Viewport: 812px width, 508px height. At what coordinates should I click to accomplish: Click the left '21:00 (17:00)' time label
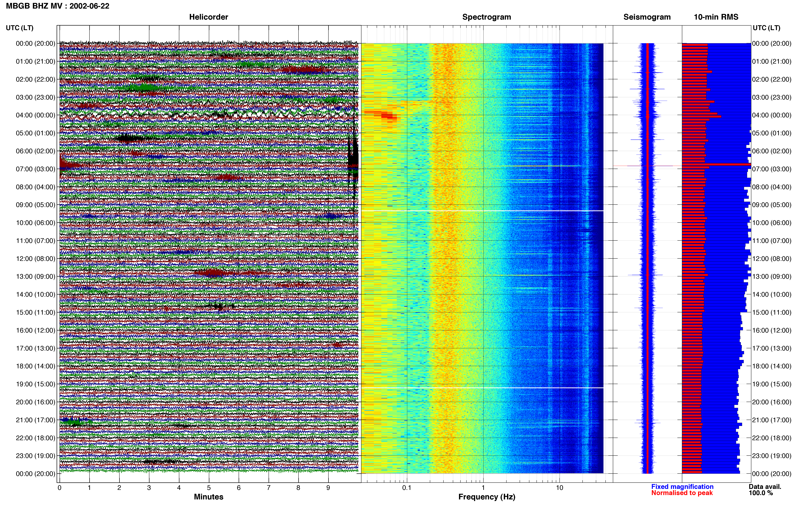click(35, 420)
